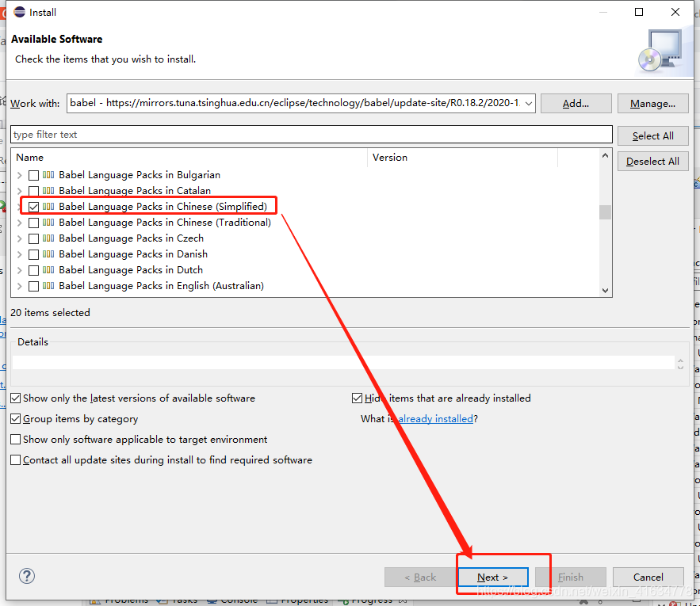Check Babel Language Packs in Danish
This screenshot has width=700, height=606.
tap(33, 254)
